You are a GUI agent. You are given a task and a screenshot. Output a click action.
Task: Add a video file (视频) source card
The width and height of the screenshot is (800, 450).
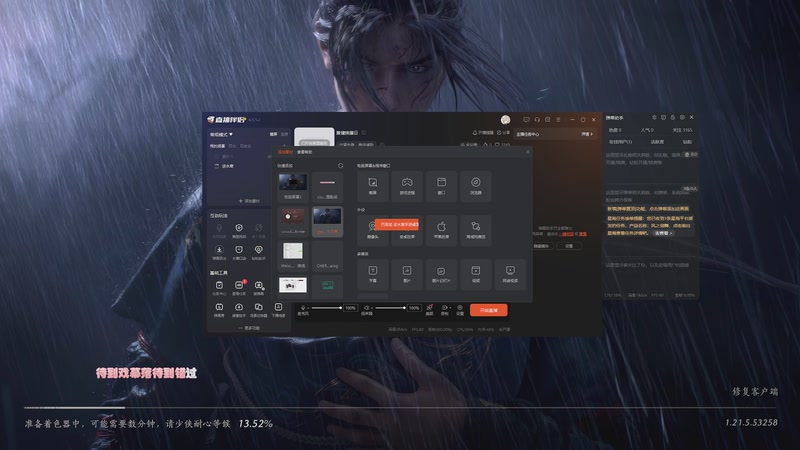coord(476,274)
